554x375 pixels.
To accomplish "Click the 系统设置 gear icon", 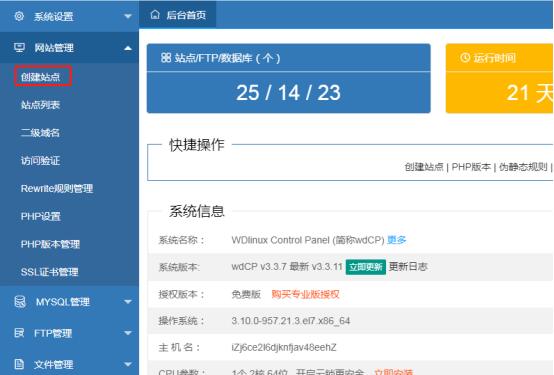I will [x=19, y=16].
